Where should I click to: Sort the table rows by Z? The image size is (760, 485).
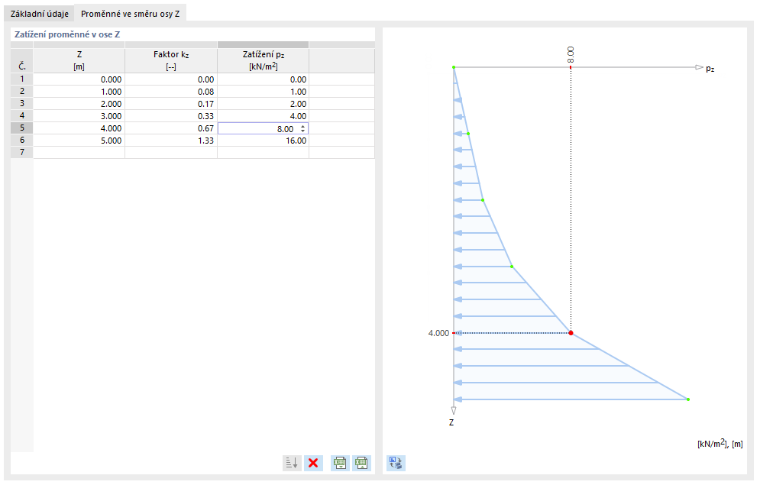[x=292, y=463]
